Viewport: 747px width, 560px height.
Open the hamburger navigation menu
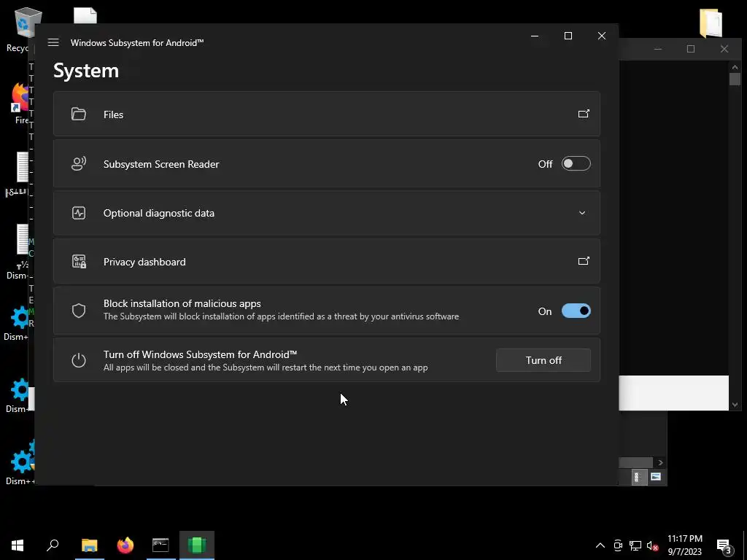(x=53, y=42)
